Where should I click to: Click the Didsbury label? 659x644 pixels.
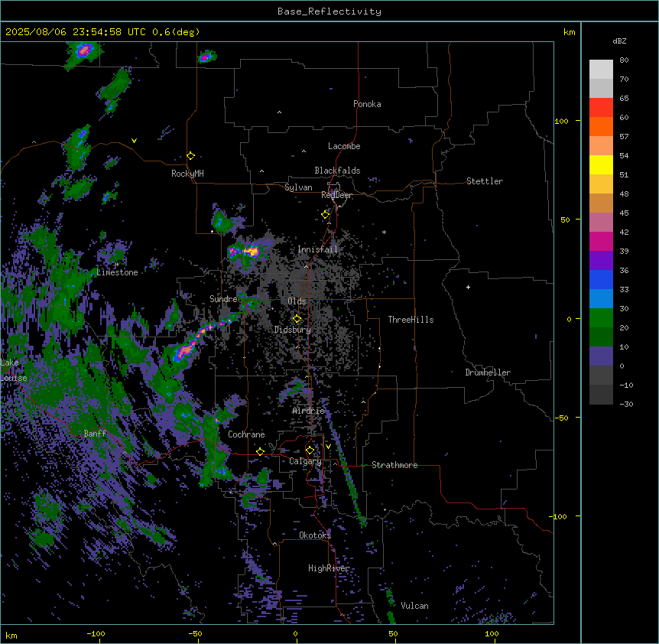pyautogui.click(x=293, y=330)
